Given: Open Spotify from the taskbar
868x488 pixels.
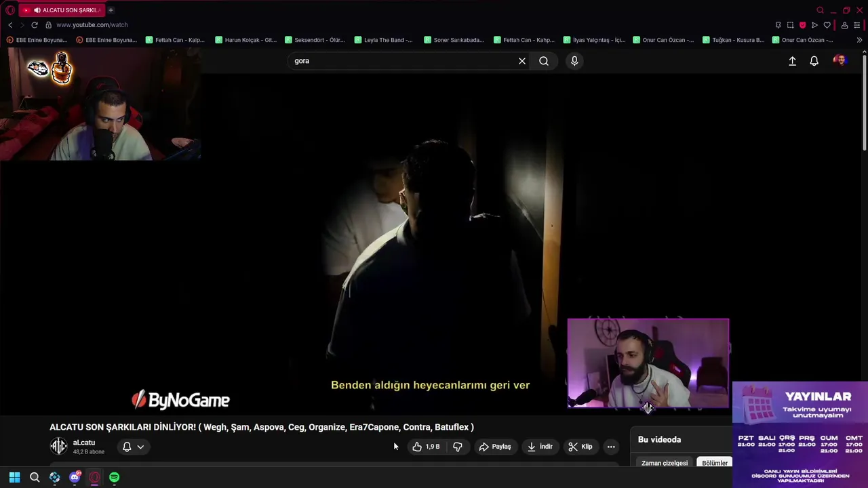Looking at the screenshot, I should (x=115, y=477).
